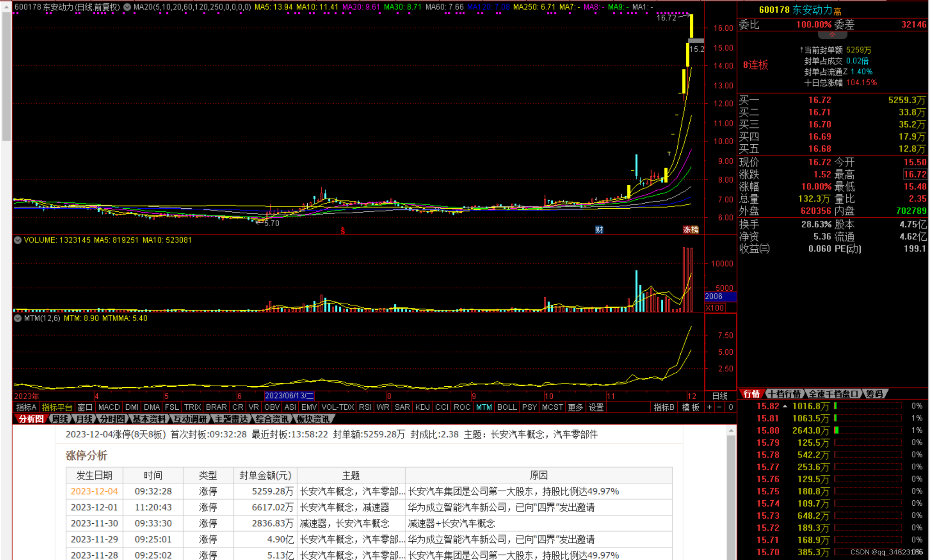Open 设置 in indicator bar
Image resolution: width=930 pixels, height=560 pixels.
tap(596, 407)
